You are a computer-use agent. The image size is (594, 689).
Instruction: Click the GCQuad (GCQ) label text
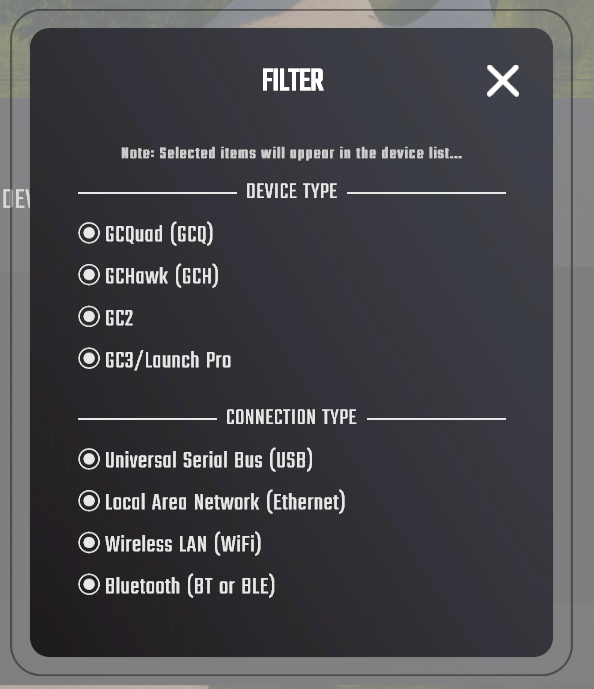point(159,233)
